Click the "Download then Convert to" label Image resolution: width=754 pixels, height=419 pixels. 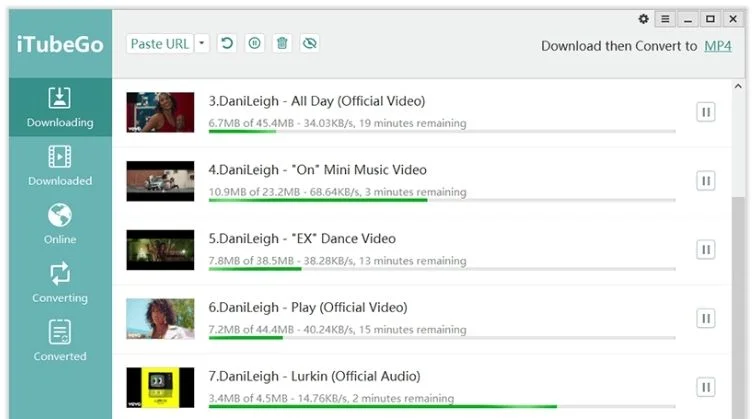tap(619, 46)
